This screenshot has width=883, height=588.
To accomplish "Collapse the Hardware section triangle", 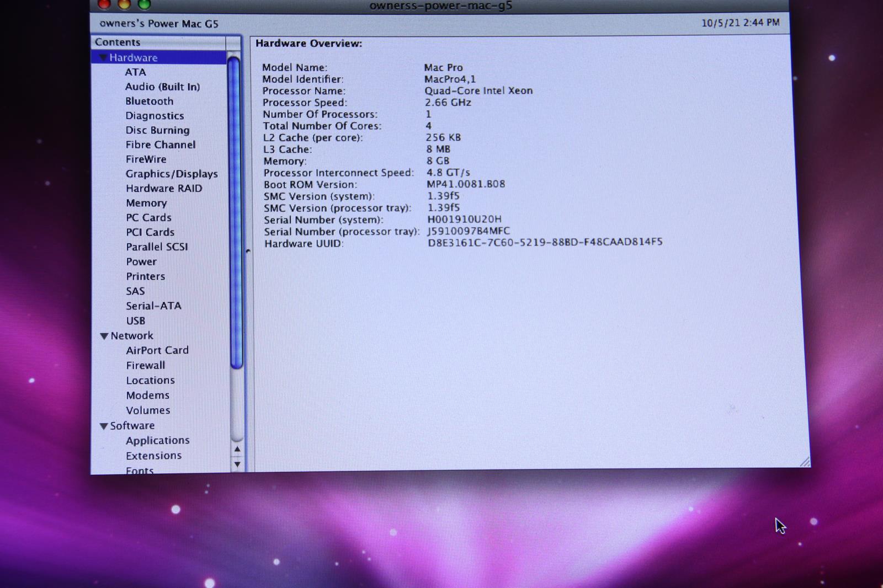I will click(103, 57).
